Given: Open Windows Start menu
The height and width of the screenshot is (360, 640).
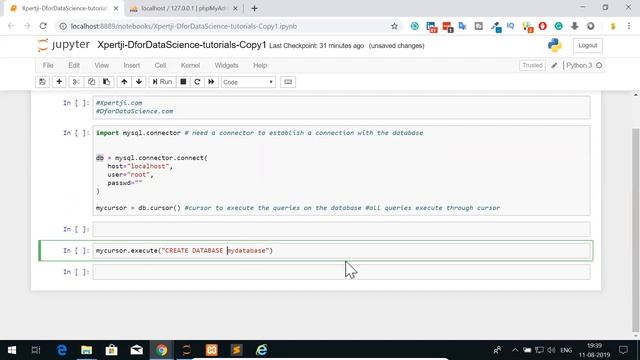Looking at the screenshot, I should click(11, 350).
